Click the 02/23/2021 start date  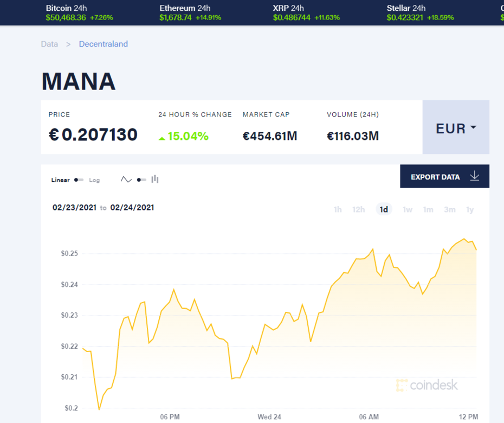coord(75,207)
